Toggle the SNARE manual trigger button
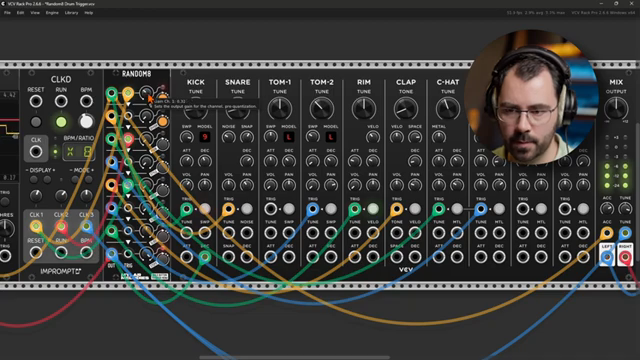This screenshot has width=640, height=360. click(247, 209)
